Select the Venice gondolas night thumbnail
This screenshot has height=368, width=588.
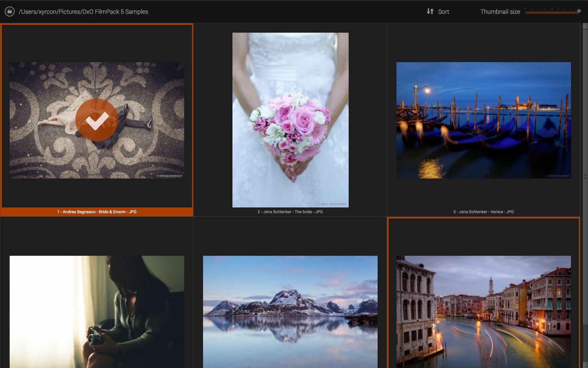point(483,120)
